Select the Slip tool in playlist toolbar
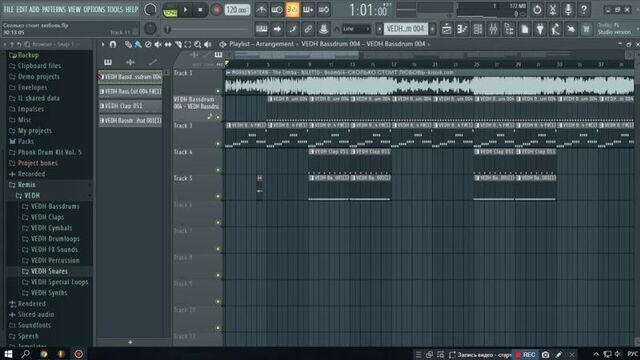The height and width of the screenshot is (360, 640). click(168, 44)
